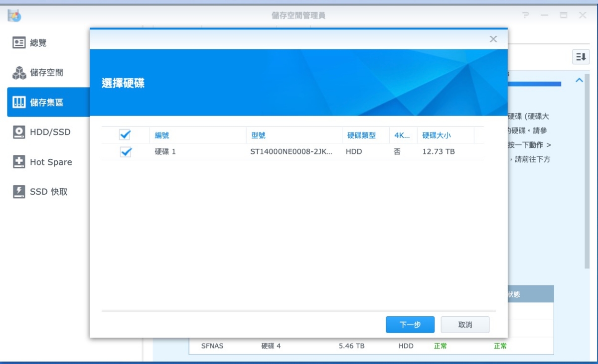598x364 pixels.
Task: Toggle the select-all checkbox in table header
Action: pos(125,135)
